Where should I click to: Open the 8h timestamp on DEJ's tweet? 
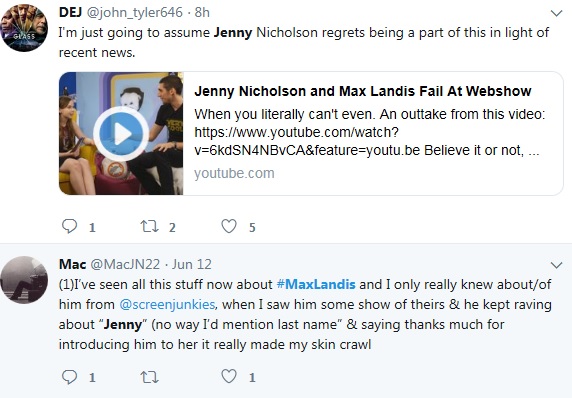[202, 12]
